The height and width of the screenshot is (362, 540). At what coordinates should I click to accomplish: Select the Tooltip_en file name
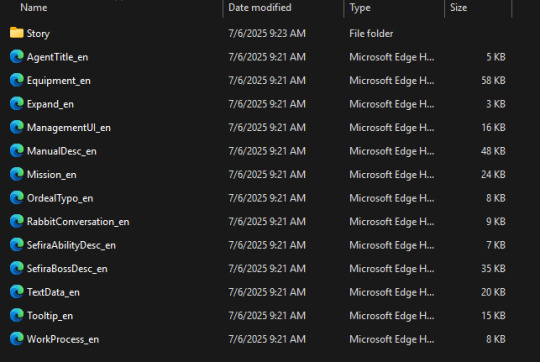pos(50,316)
